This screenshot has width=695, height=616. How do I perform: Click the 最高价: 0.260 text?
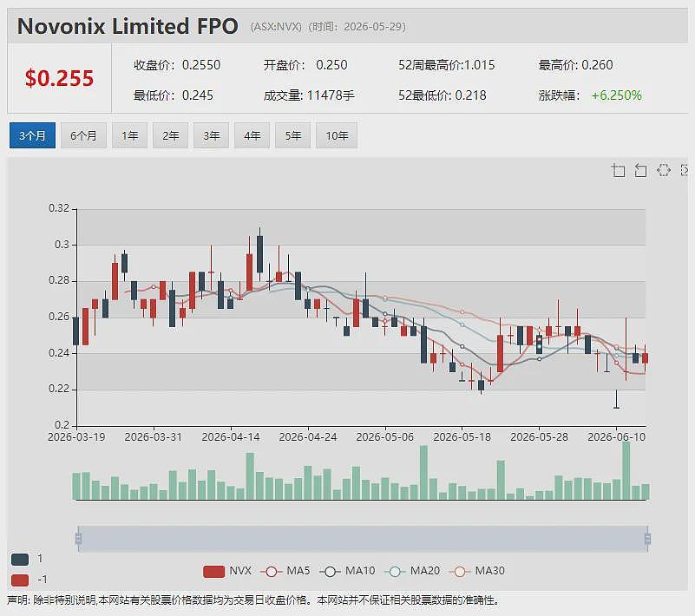click(x=576, y=65)
